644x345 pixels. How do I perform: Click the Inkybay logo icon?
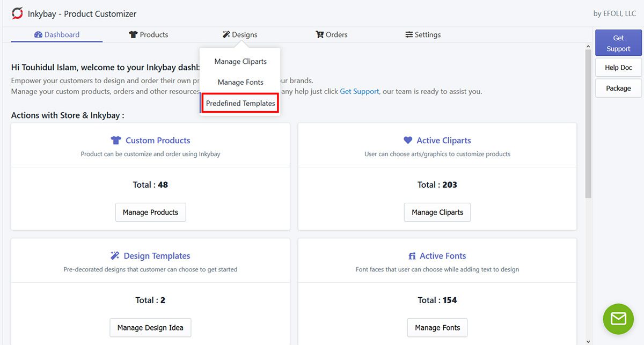17,13
